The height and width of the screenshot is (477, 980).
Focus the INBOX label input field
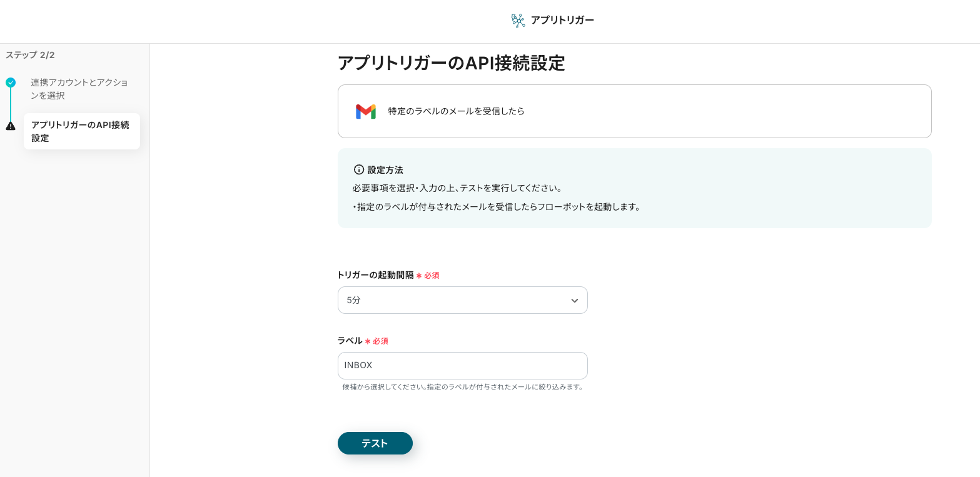(x=462, y=366)
